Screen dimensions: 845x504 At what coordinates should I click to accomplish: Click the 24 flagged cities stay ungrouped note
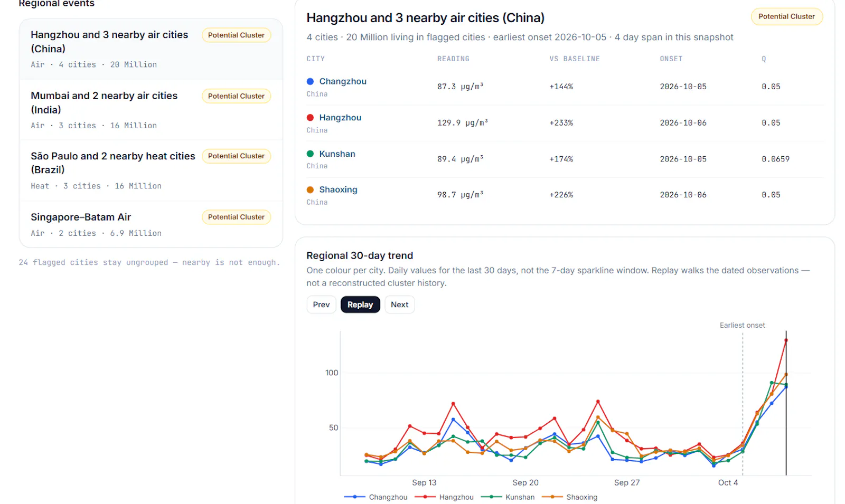[x=149, y=262]
